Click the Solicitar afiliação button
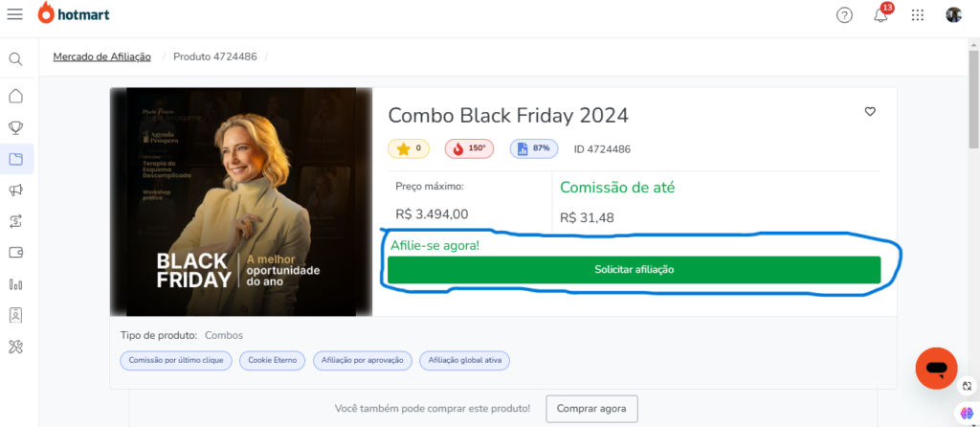 tap(634, 269)
